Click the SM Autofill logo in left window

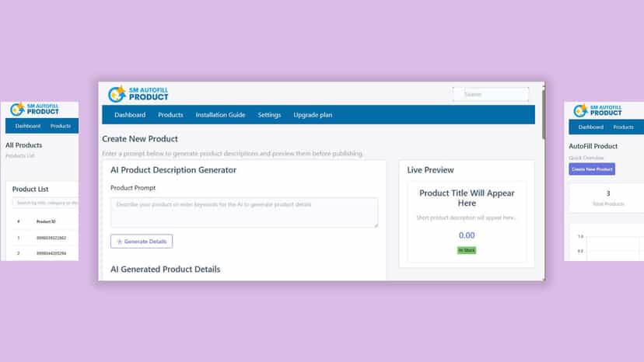click(x=34, y=110)
